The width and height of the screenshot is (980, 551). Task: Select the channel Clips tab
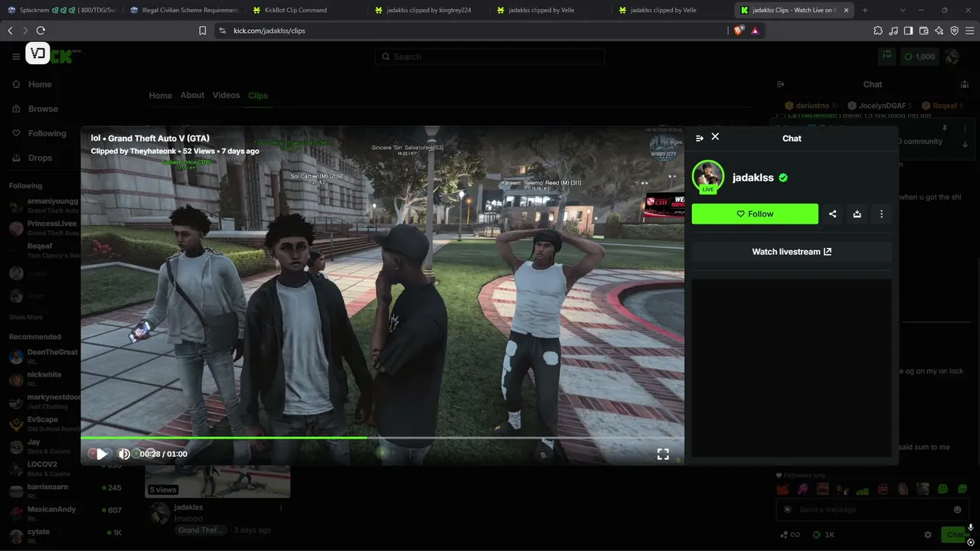coord(258,96)
